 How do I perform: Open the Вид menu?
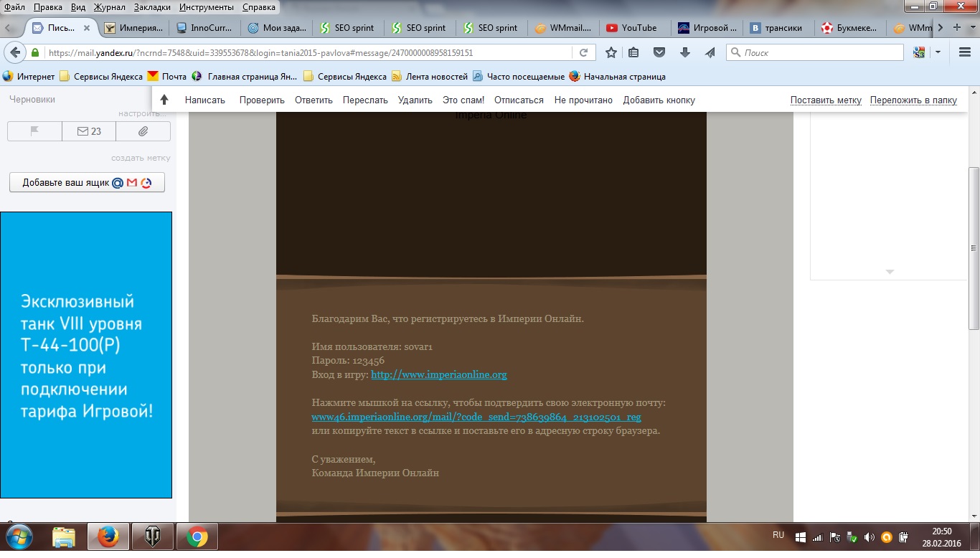point(79,7)
